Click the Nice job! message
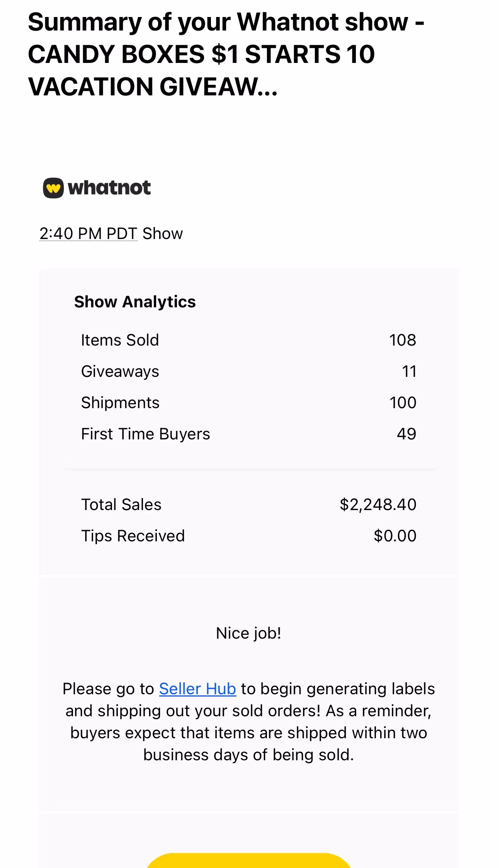Screen dimensions: 498x868 point(248,633)
